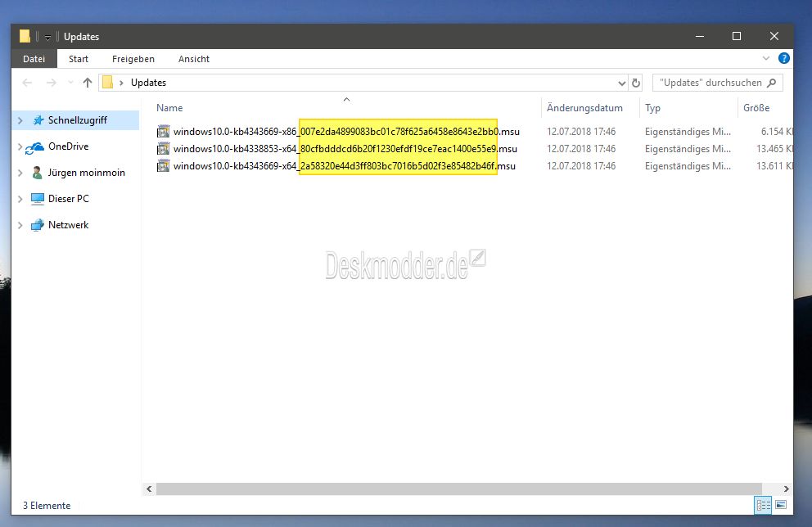Click the horizontal scrollbar right arrow
Image resolution: width=812 pixels, height=527 pixels.
click(x=786, y=489)
